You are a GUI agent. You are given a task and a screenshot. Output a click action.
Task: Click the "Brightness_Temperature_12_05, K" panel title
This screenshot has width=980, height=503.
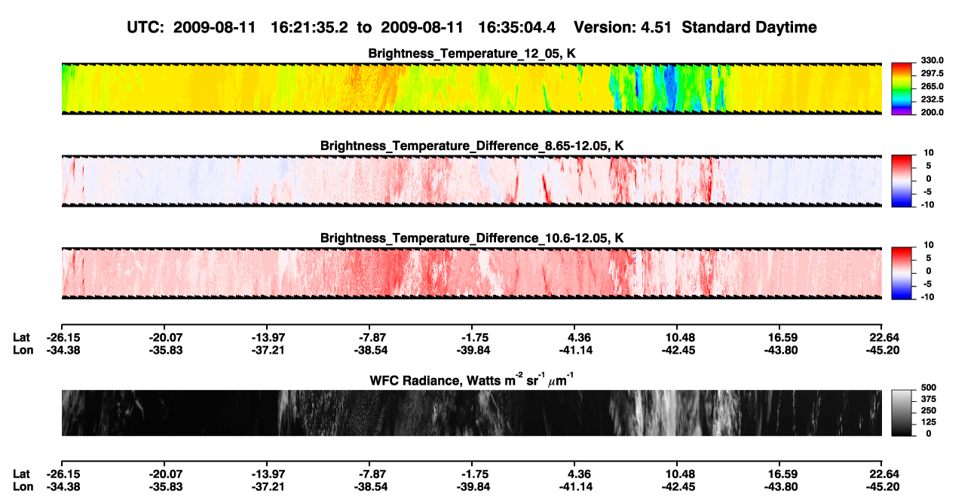(x=472, y=54)
